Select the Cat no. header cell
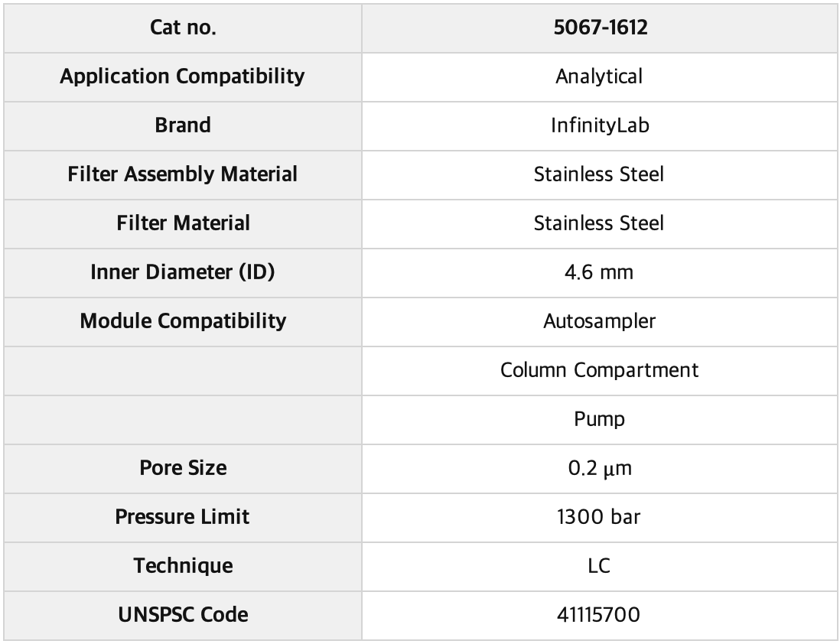840x644 pixels. [x=183, y=28]
